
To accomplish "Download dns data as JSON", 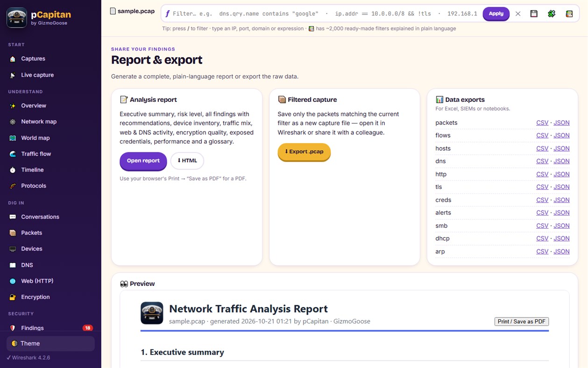I will click(561, 161).
